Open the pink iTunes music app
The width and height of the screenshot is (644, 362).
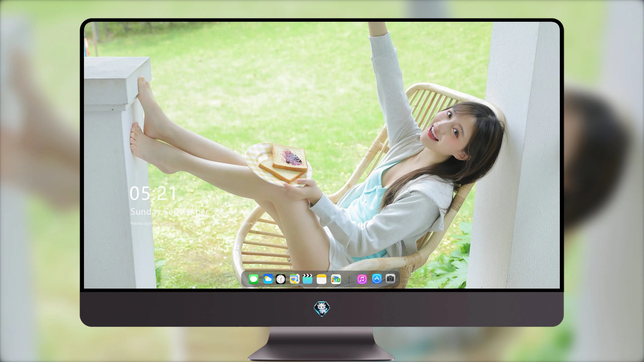pos(362,279)
